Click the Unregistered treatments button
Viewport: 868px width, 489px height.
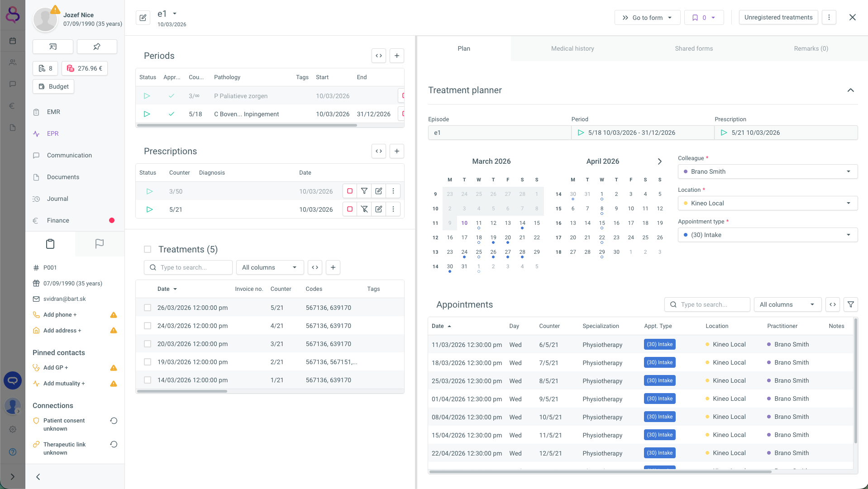point(778,18)
